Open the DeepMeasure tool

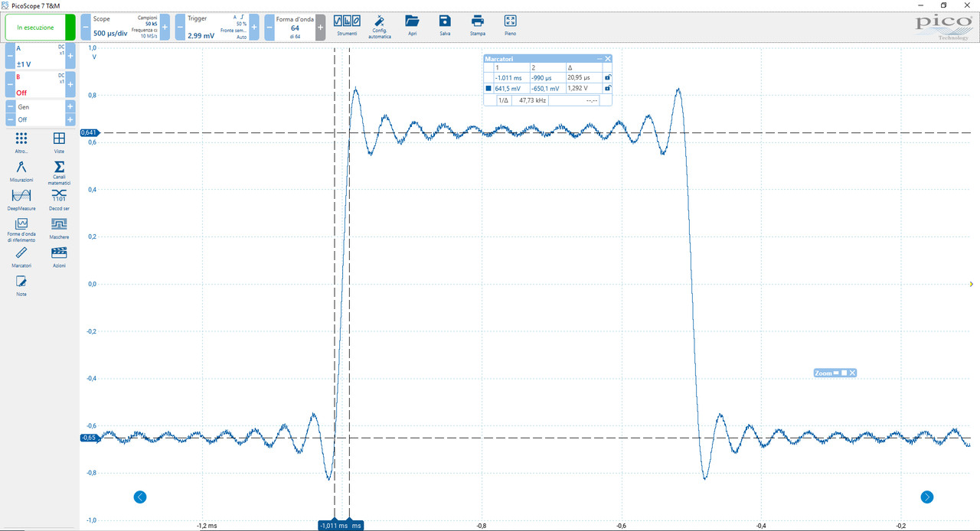tap(21, 200)
